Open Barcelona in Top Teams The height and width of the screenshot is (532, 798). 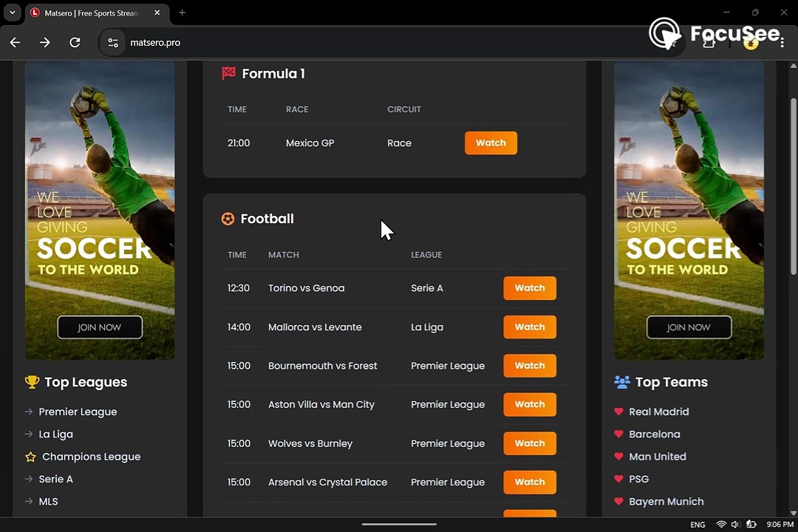[655, 434]
